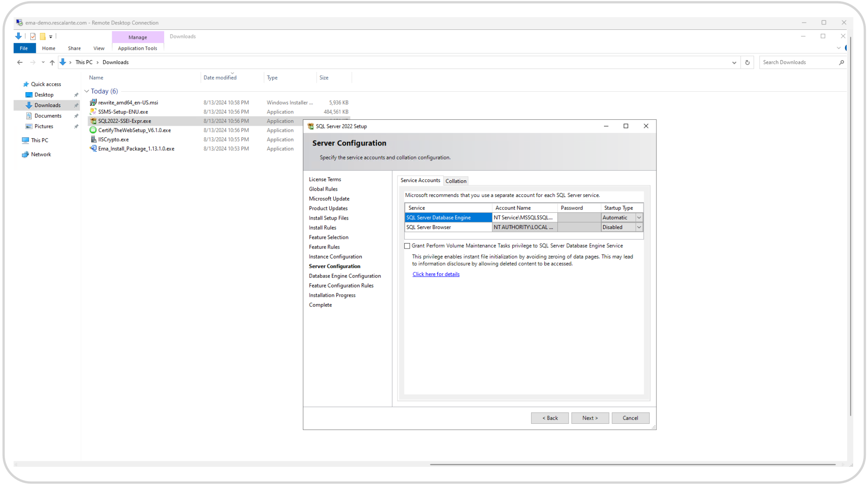Screen dimensions: 868x488
Task: Click the Documents icon in sidebar
Action: coord(29,116)
